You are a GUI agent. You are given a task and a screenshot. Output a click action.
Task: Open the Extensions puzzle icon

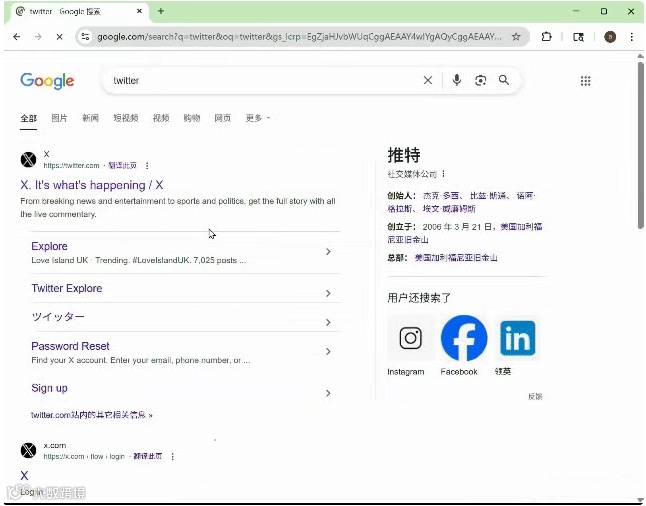click(546, 37)
